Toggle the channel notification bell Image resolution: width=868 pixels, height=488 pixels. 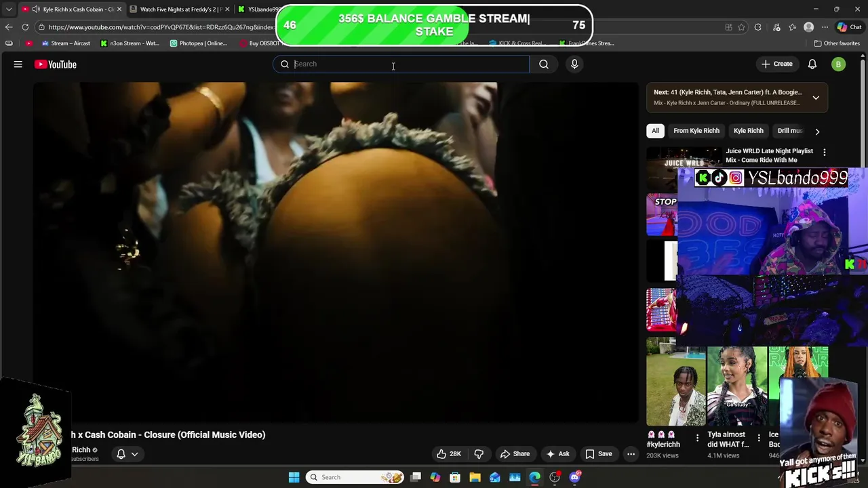[121, 454]
